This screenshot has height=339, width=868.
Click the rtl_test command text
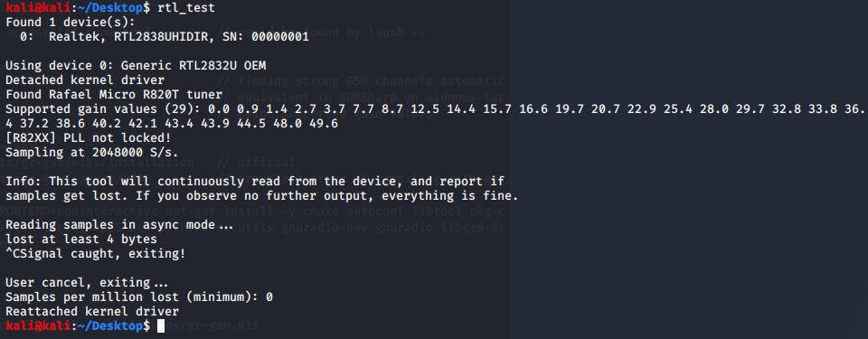pyautogui.click(x=186, y=8)
